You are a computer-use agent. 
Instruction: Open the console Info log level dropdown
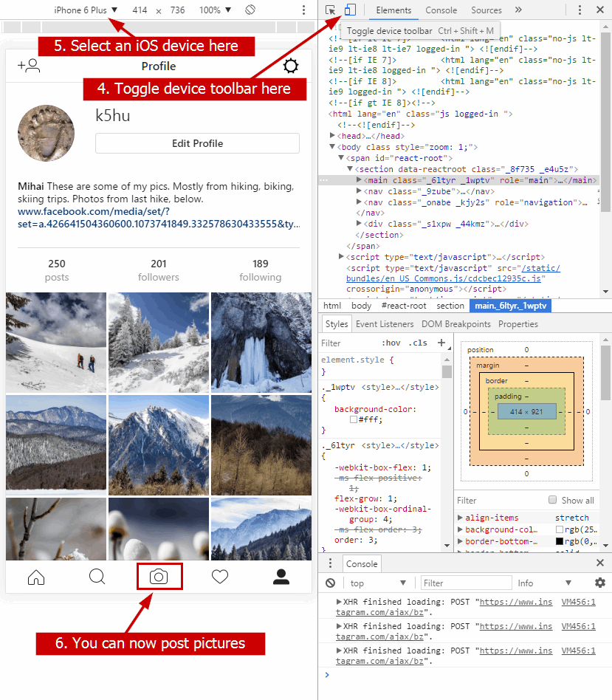[x=545, y=583]
